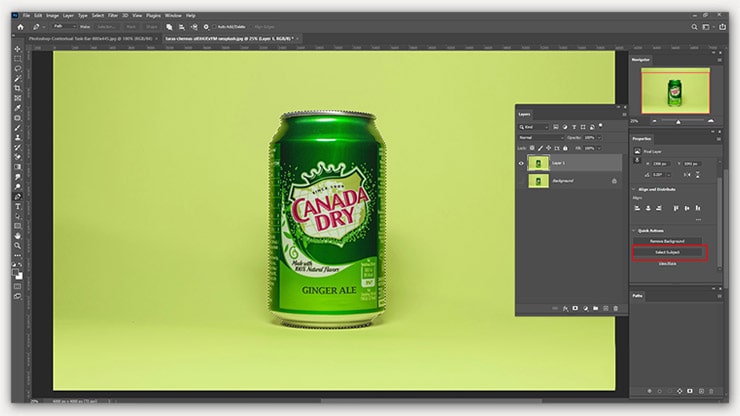Click the Background layer lock icon

click(x=613, y=181)
